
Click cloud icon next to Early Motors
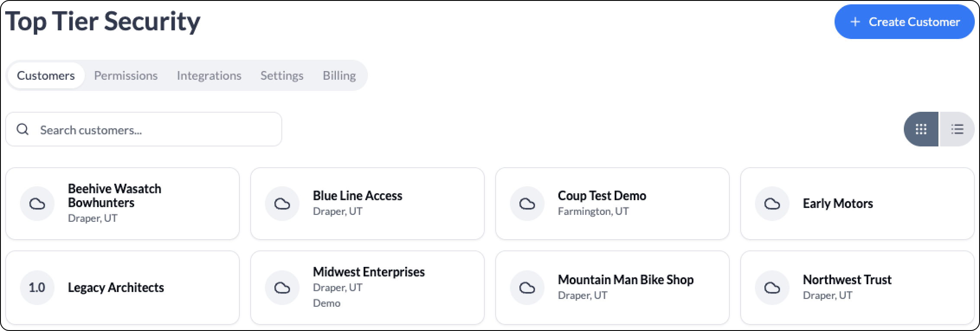pyautogui.click(x=772, y=204)
